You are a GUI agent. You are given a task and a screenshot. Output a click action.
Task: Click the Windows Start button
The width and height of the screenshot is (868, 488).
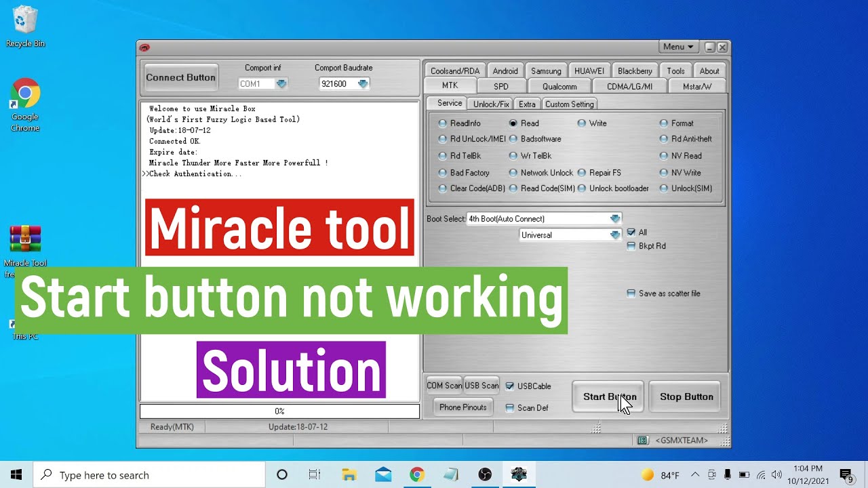[16, 474]
